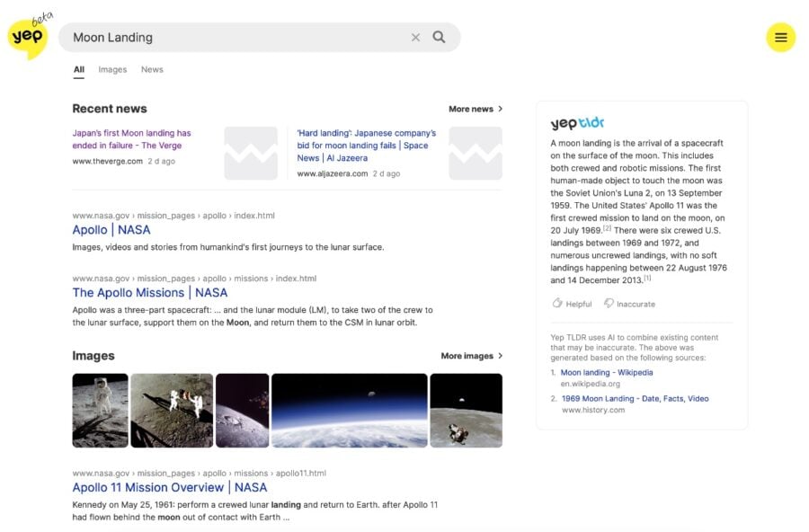The image size is (809, 532).
Task: Click the Recent news heading
Action: [110, 109]
